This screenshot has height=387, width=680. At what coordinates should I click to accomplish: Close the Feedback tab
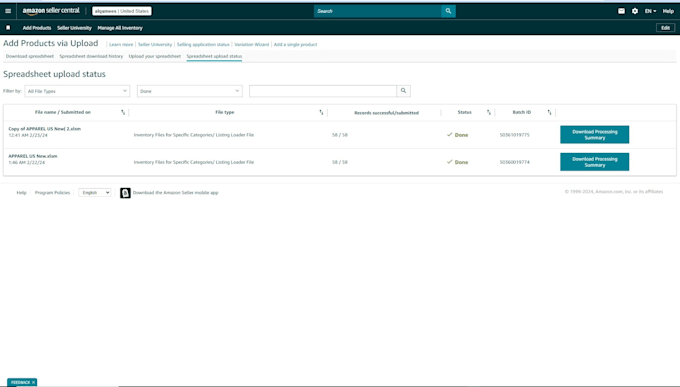33,382
